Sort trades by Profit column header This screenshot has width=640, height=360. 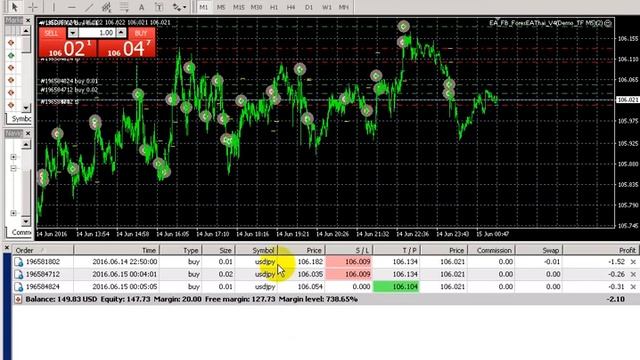point(601,250)
